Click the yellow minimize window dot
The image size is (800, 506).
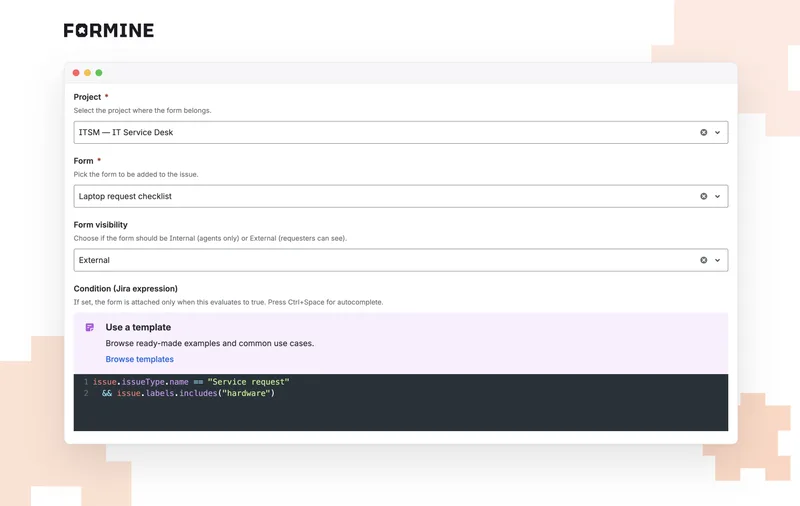pyautogui.click(x=87, y=73)
